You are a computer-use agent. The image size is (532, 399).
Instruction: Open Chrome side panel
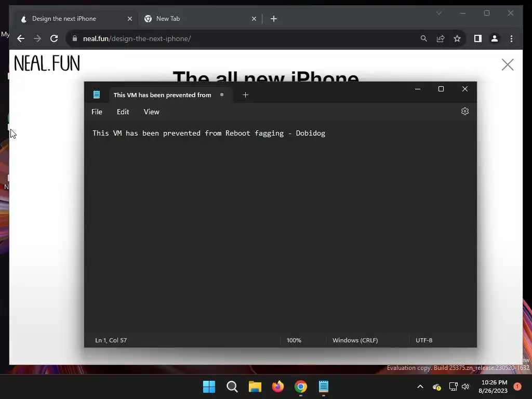(478, 38)
